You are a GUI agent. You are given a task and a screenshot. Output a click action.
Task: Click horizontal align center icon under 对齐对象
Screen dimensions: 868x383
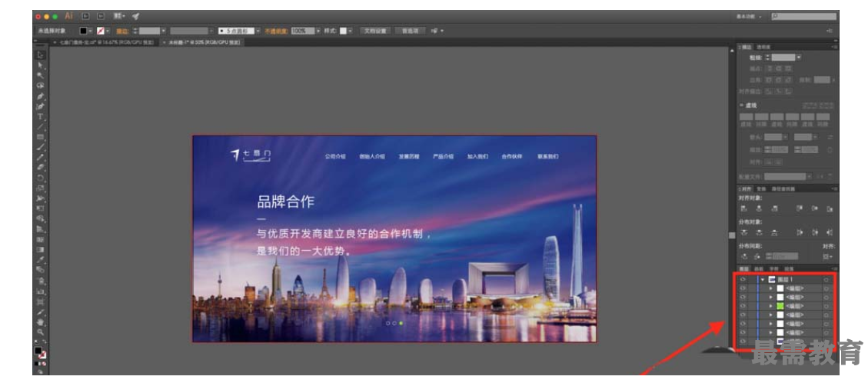[759, 208]
